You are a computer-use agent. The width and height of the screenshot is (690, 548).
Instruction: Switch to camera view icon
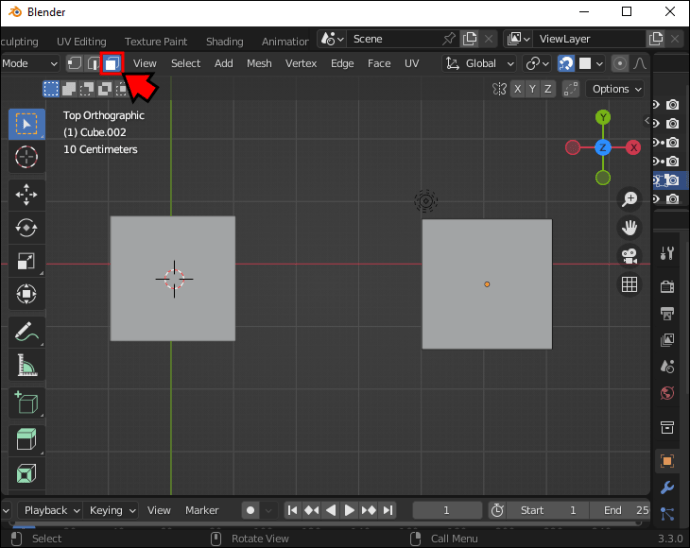pyautogui.click(x=629, y=256)
